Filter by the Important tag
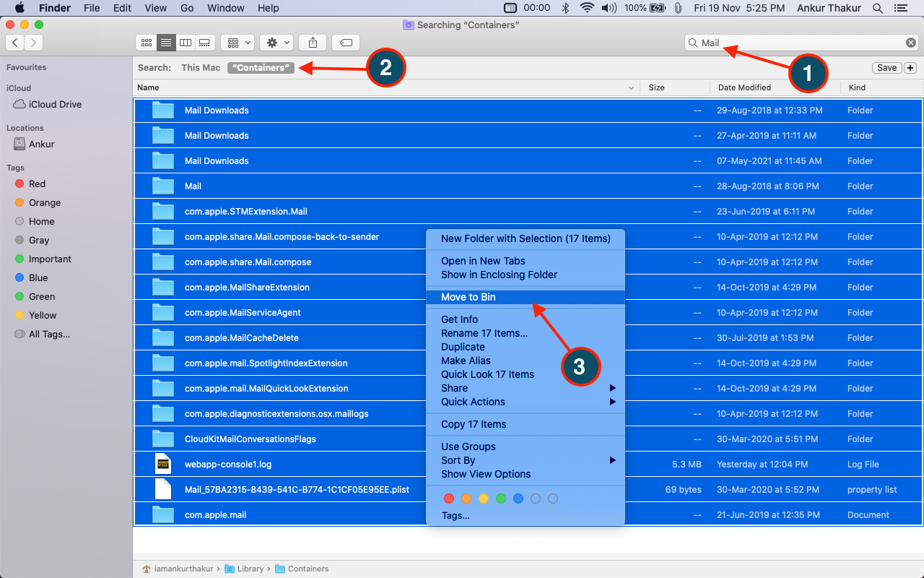The width and height of the screenshot is (924, 578). point(43,259)
